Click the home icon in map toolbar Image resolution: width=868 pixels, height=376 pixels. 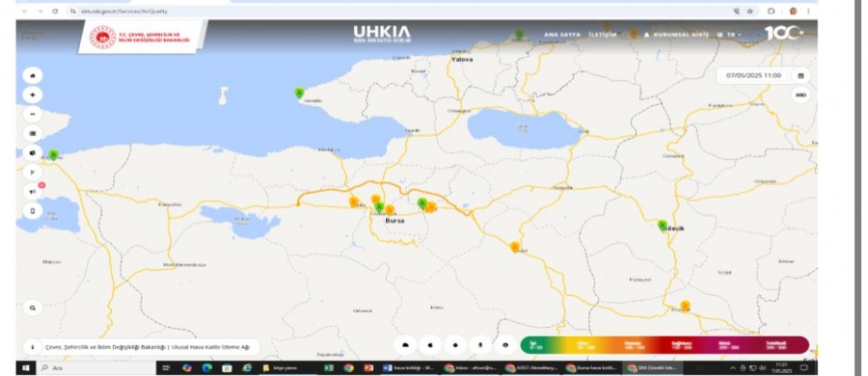[x=33, y=75]
